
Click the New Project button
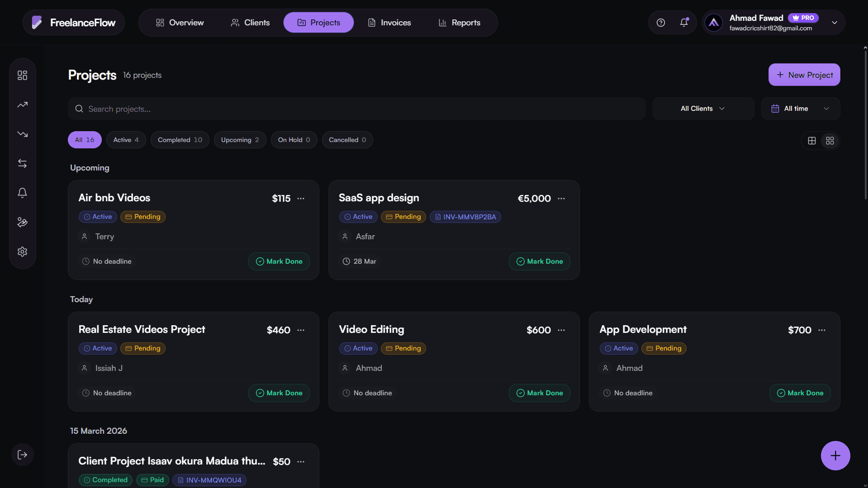804,75
